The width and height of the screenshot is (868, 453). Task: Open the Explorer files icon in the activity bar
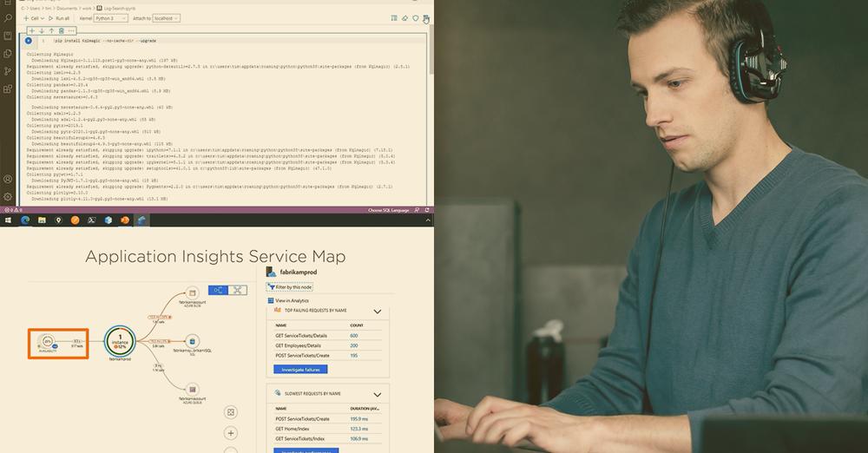(8, 54)
